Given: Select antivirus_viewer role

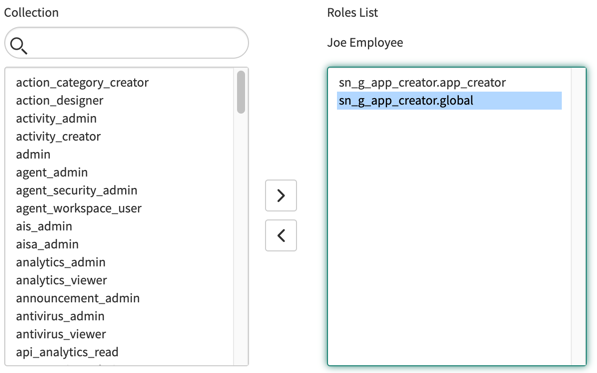Looking at the screenshot, I should 61,334.
